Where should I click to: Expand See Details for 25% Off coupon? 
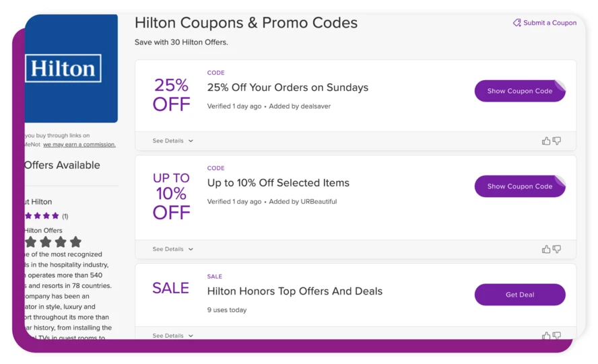pyautogui.click(x=172, y=141)
